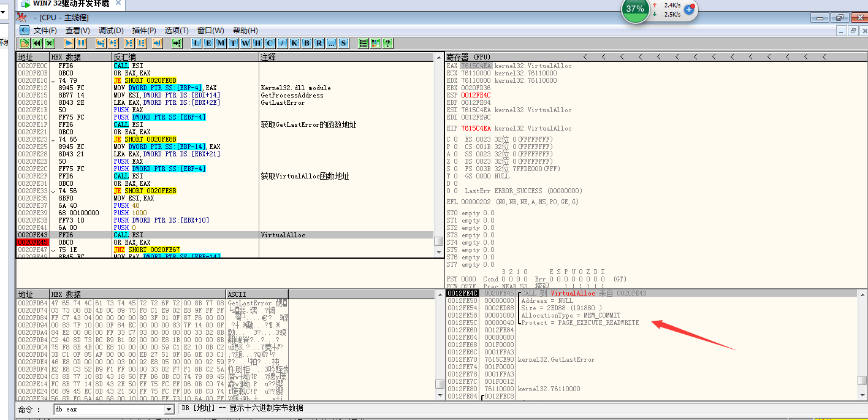Image resolution: width=868 pixels, height=420 pixels.
Task: Click the EIP register value
Action: [x=476, y=128]
